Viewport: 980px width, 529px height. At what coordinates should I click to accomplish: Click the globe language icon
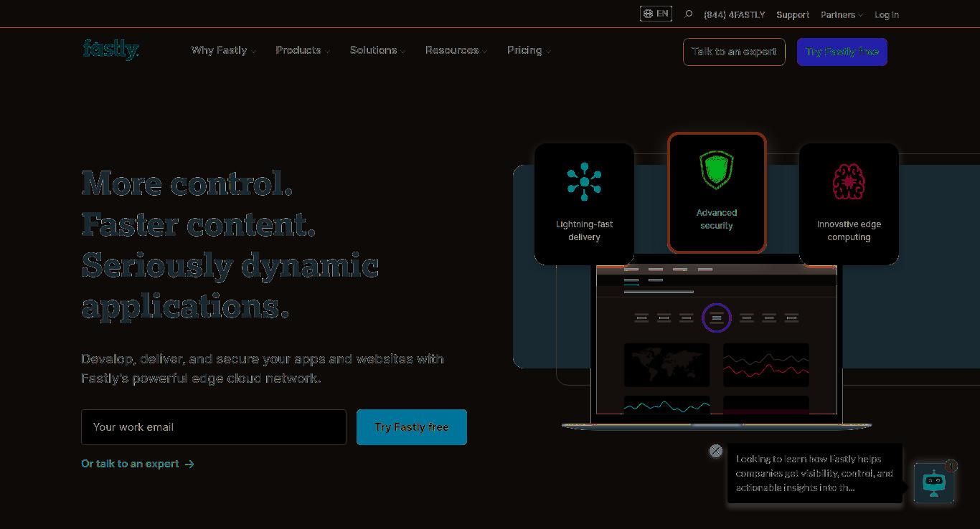pyautogui.click(x=648, y=14)
